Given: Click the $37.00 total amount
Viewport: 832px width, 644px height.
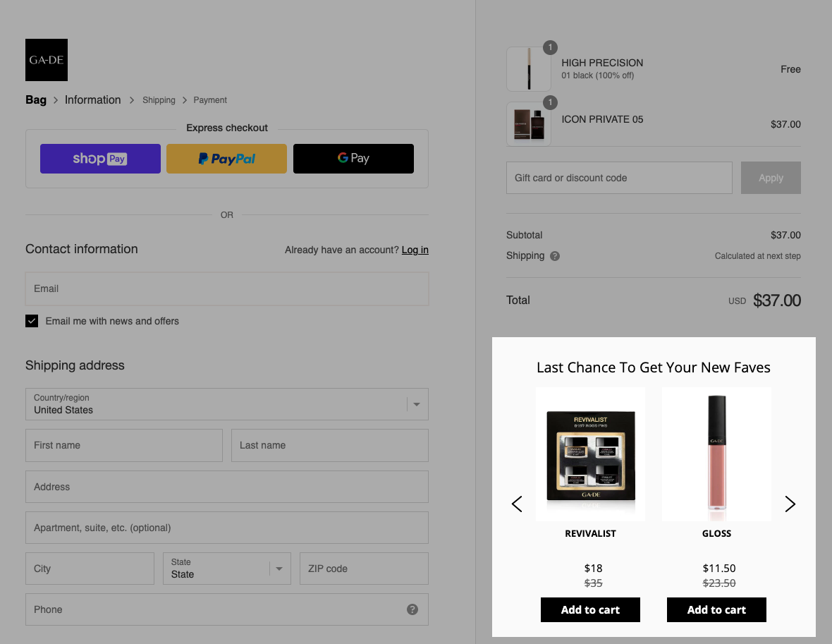Looking at the screenshot, I should (777, 300).
